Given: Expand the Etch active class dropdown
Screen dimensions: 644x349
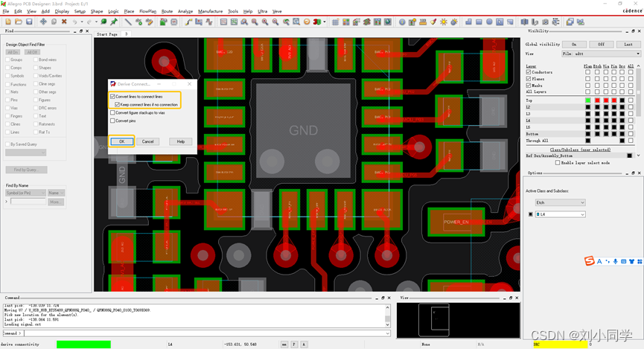Looking at the screenshot, I should tap(560, 202).
